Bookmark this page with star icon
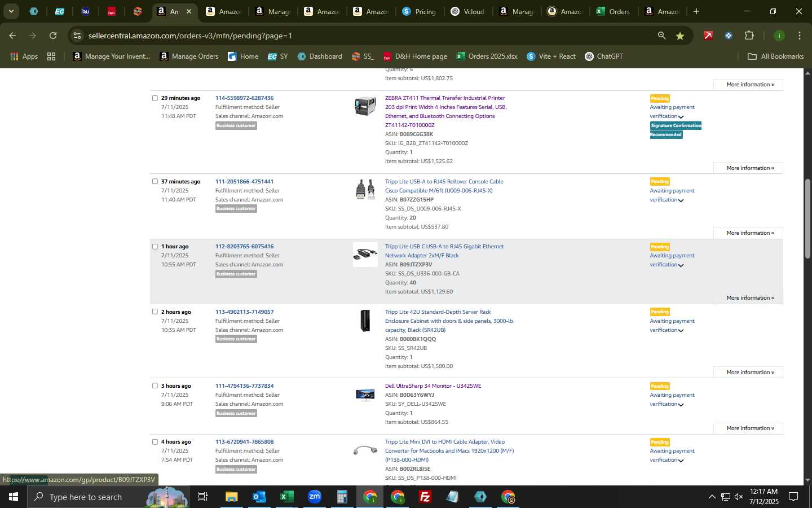Image resolution: width=812 pixels, height=508 pixels. click(680, 36)
